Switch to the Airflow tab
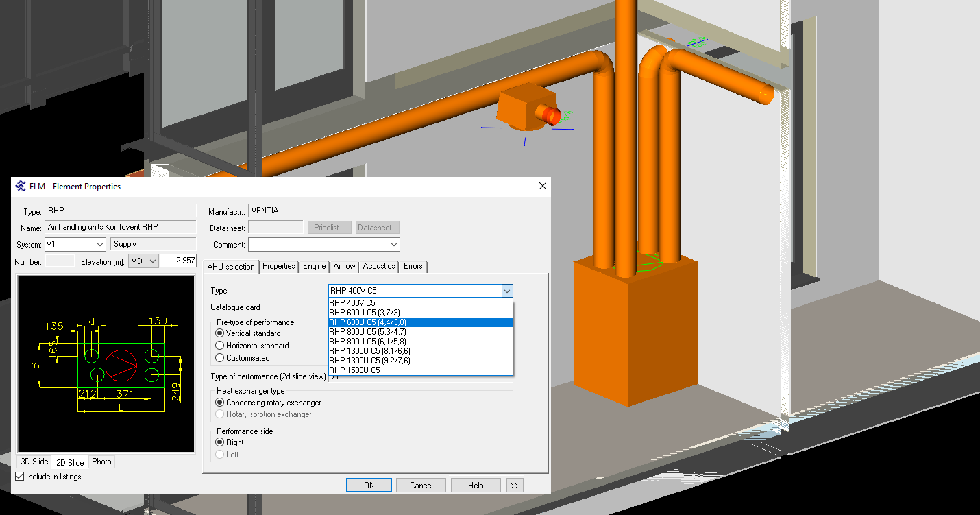The width and height of the screenshot is (980, 515). tap(344, 266)
